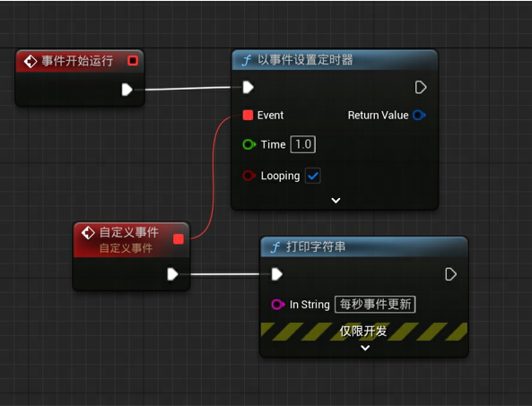Click red delegate pin on 事件开始运行 header
The image size is (532, 406).
[133, 61]
